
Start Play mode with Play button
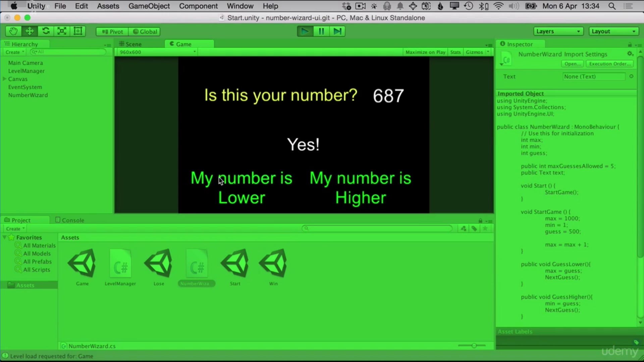[305, 31]
